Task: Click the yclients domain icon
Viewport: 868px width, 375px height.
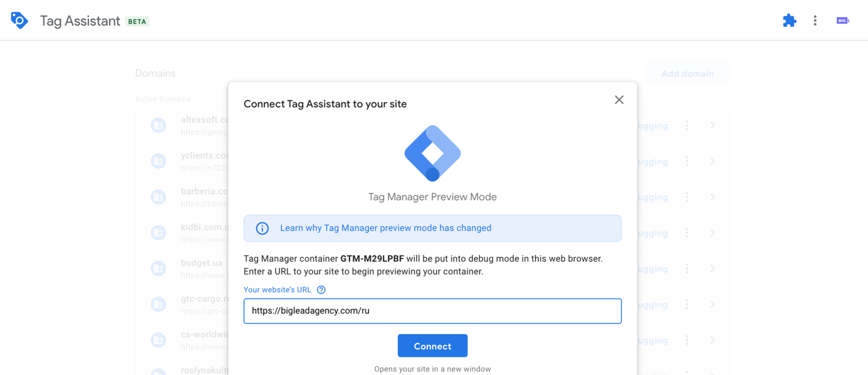Action: pyautogui.click(x=158, y=161)
